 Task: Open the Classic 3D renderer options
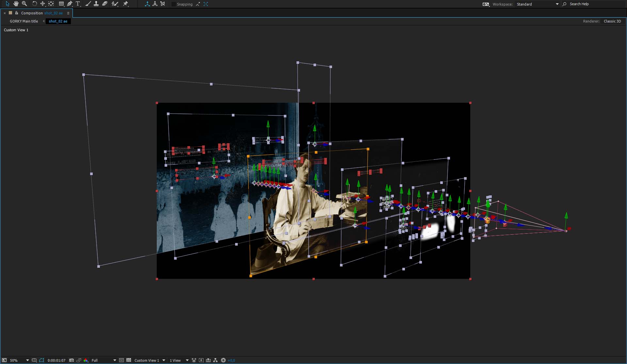pyautogui.click(x=612, y=21)
